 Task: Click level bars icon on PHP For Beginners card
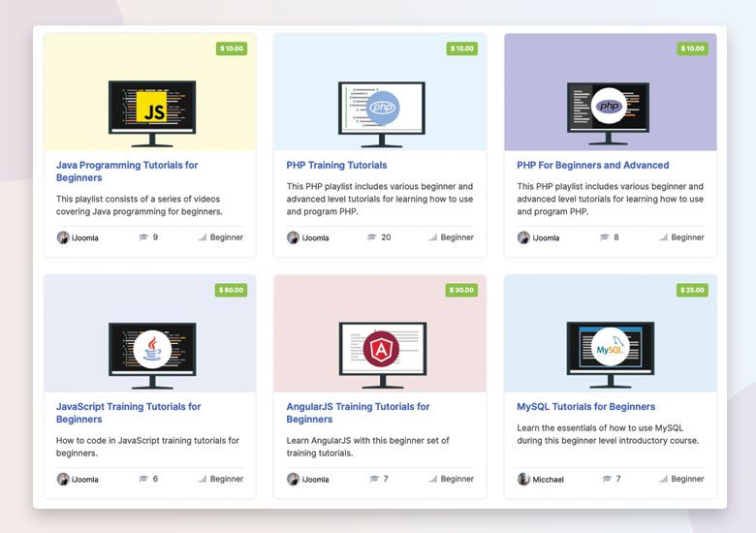663,237
